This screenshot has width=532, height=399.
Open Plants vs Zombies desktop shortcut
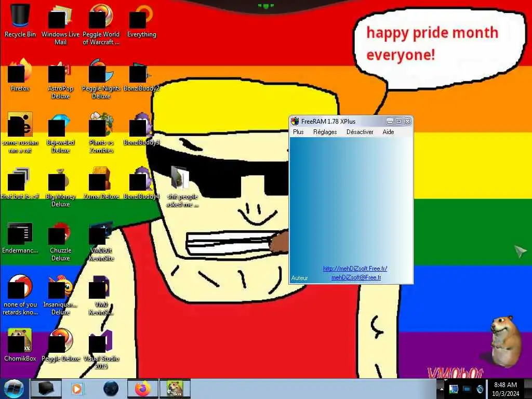[101, 132]
